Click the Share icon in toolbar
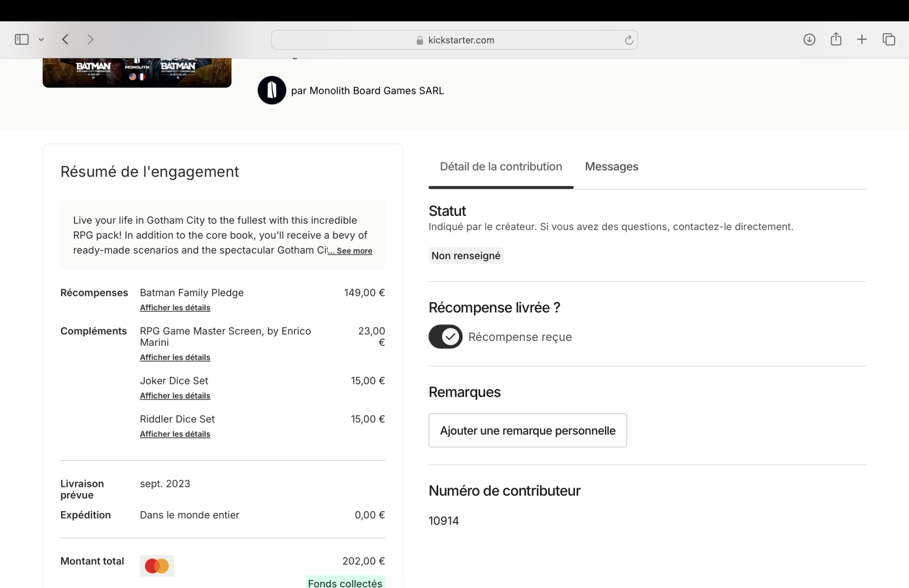The width and height of the screenshot is (909, 588). point(836,39)
